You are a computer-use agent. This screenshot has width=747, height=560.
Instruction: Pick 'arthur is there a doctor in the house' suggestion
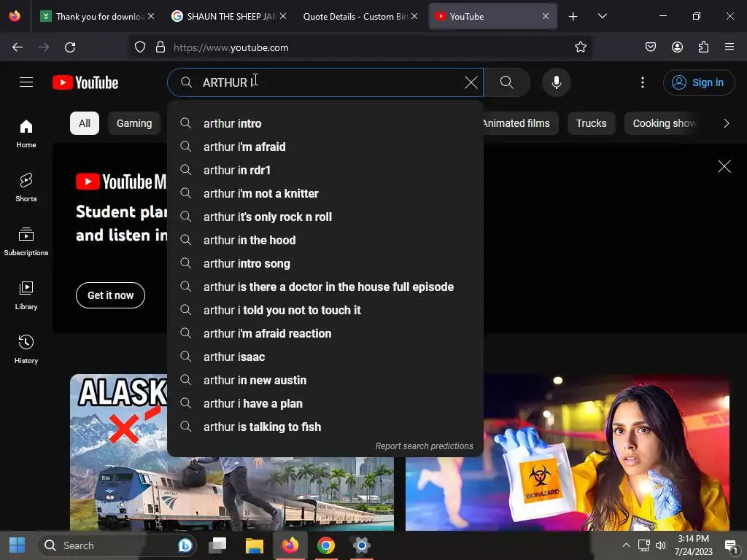[x=325, y=287]
